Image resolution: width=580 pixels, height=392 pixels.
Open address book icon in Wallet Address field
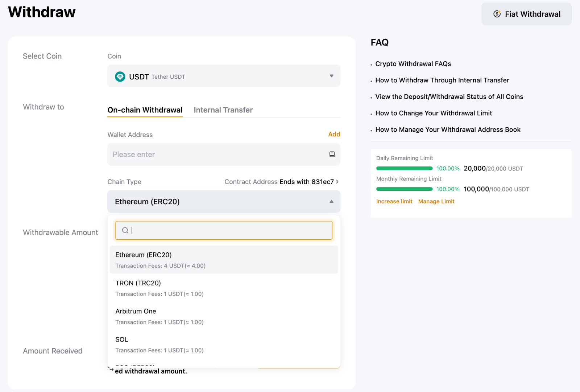332,154
